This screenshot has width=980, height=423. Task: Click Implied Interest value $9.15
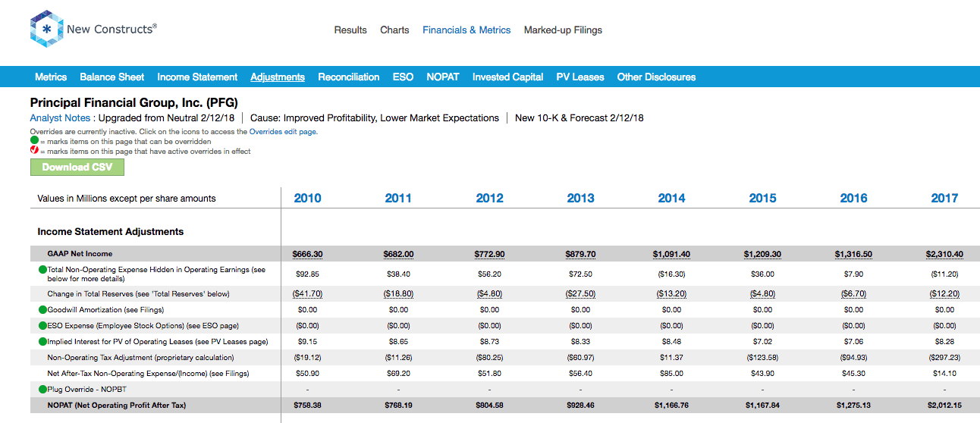tap(307, 341)
